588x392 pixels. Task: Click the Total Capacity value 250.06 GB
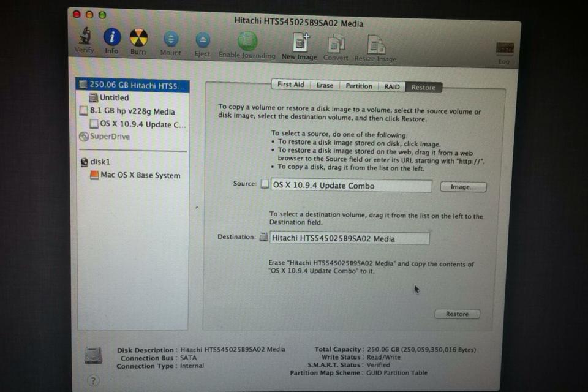tap(421, 350)
